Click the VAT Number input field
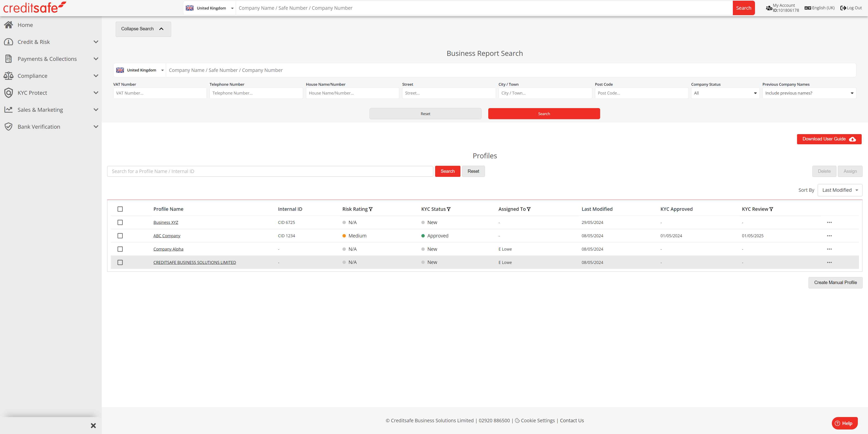Screen dimensions: 868x434 (x=160, y=93)
